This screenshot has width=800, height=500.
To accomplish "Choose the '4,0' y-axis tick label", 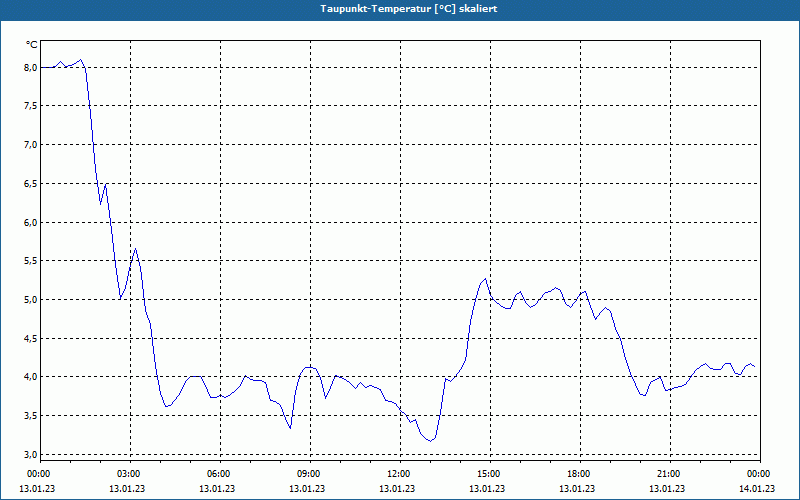I will click(31, 377).
